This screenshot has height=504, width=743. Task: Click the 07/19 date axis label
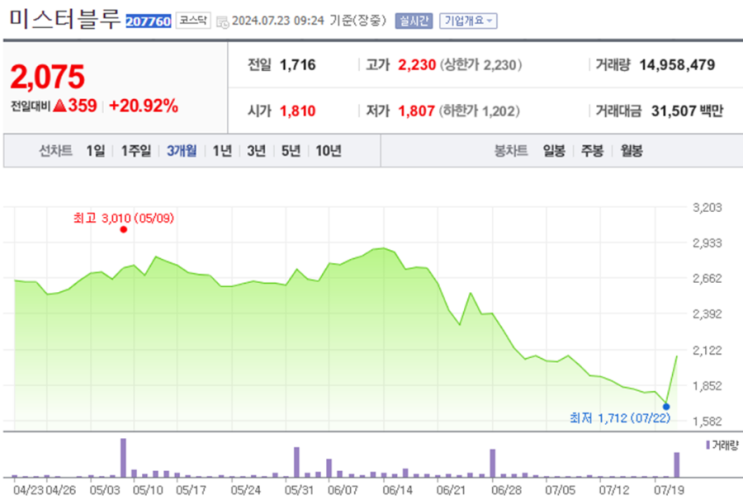point(669,490)
